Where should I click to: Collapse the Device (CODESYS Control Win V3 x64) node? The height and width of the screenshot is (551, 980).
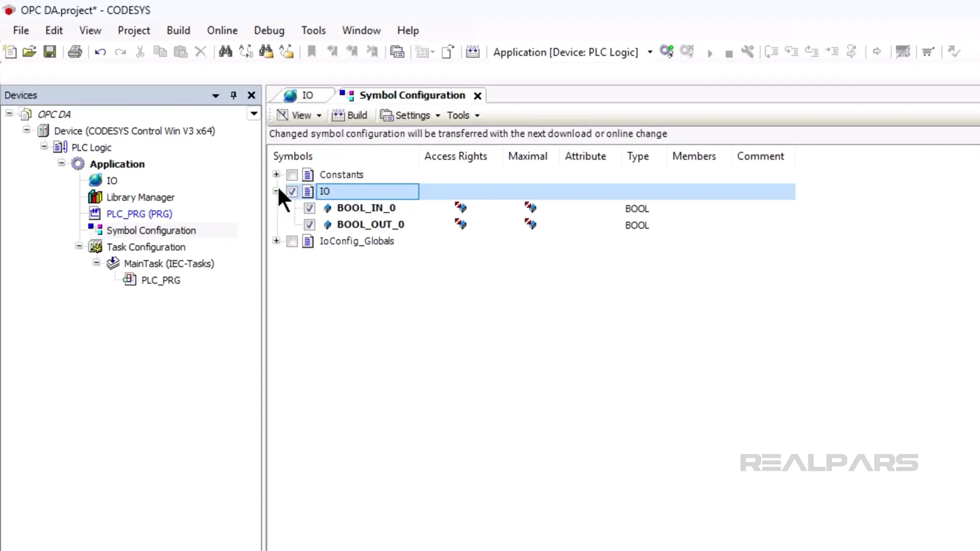point(27,130)
